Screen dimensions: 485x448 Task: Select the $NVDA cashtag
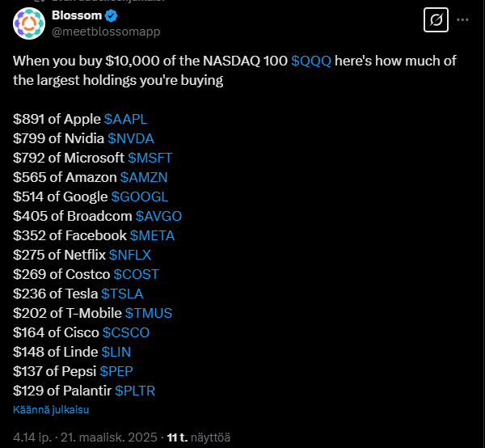pyautogui.click(x=131, y=138)
